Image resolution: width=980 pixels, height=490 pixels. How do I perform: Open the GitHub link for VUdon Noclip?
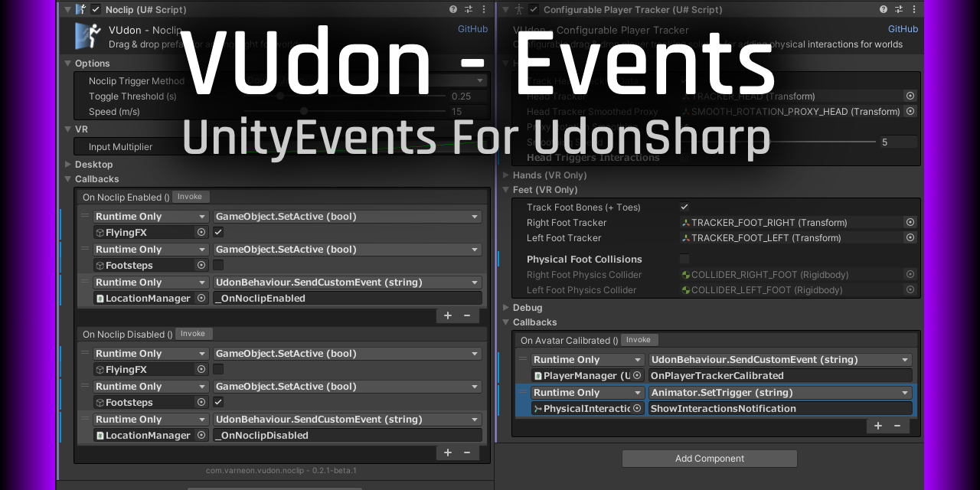click(472, 28)
